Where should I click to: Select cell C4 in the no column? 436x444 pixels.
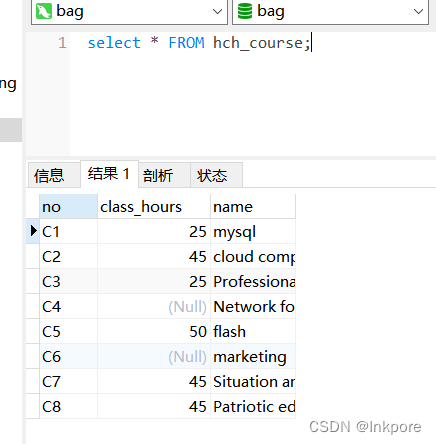(68, 306)
